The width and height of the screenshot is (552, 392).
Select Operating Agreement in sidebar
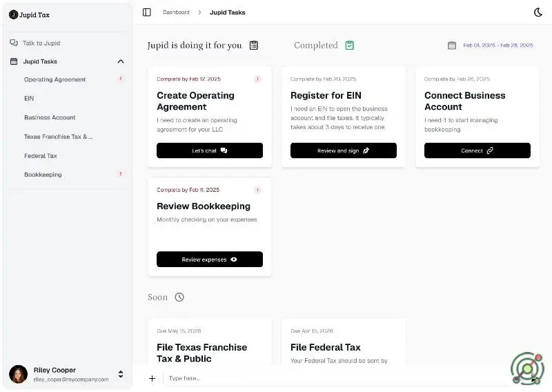point(55,79)
